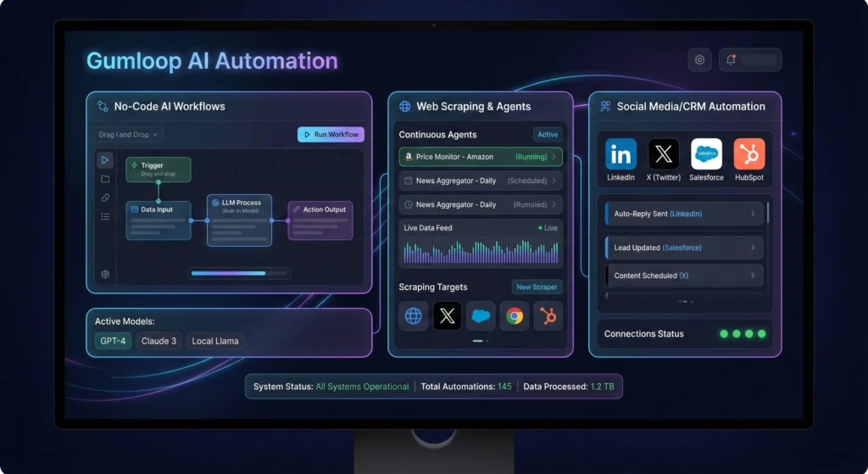Viewport: 868px width, 474px height.
Task: Toggle Live indicator on data feed
Action: [548, 227]
